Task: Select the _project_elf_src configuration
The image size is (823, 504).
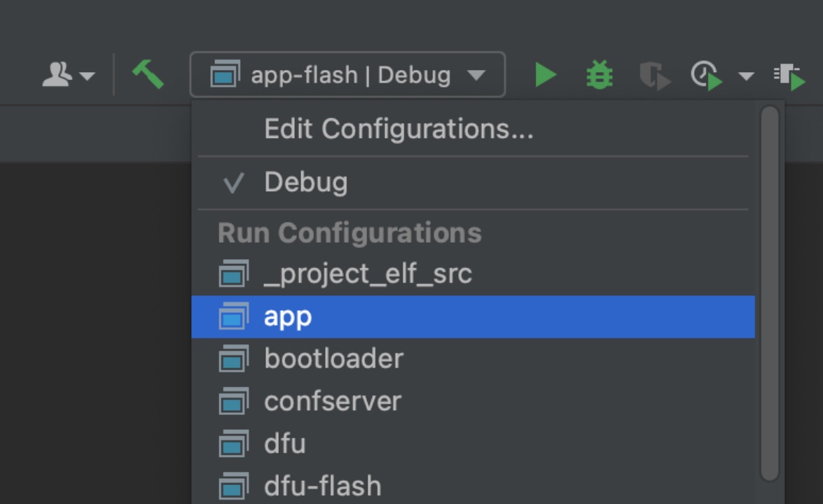Action: (473, 274)
